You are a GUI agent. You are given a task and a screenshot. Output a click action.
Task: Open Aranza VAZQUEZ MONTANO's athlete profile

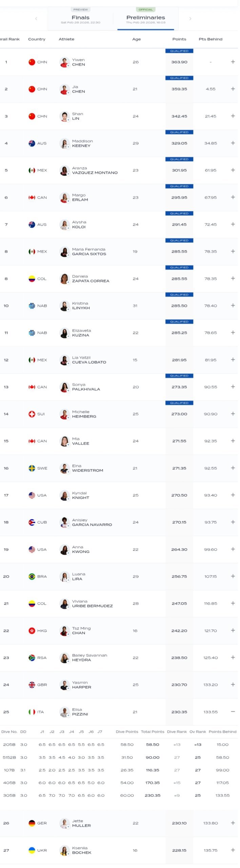[x=95, y=171]
